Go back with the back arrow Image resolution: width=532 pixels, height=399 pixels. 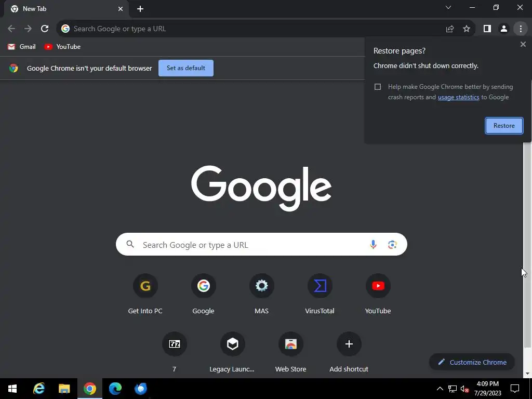point(11,29)
